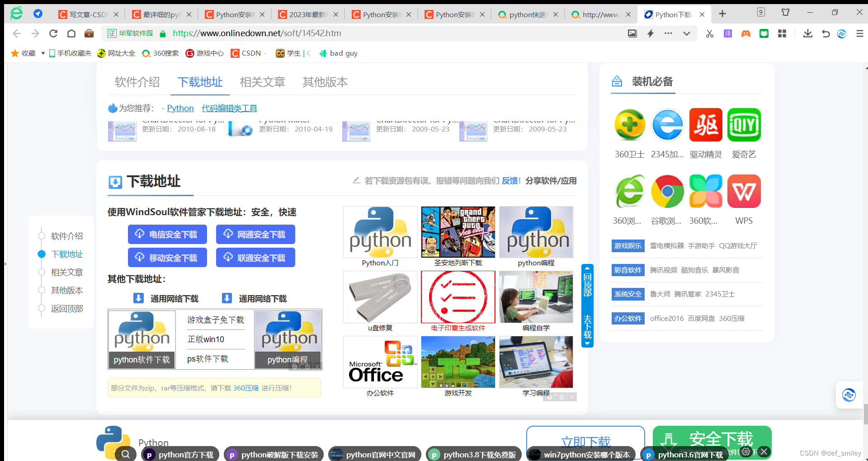
Task: Switch to the 相关文章 tab
Action: pyautogui.click(x=262, y=82)
